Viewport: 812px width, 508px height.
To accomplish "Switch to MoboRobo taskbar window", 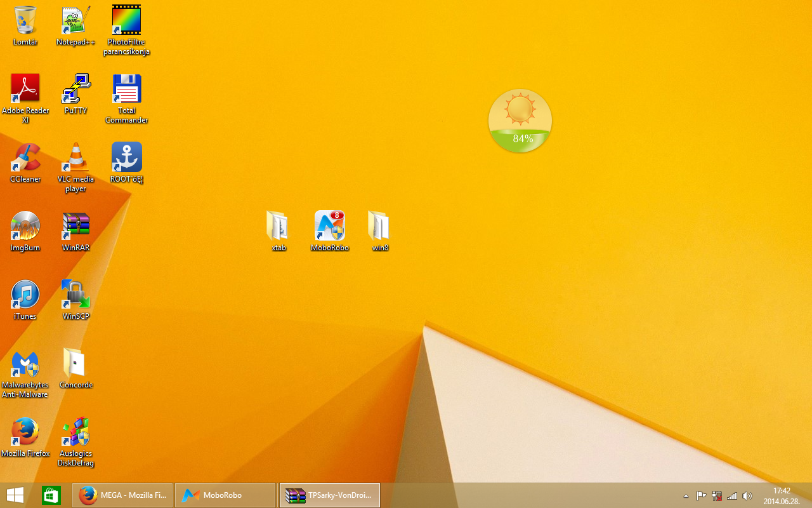I will [225, 495].
